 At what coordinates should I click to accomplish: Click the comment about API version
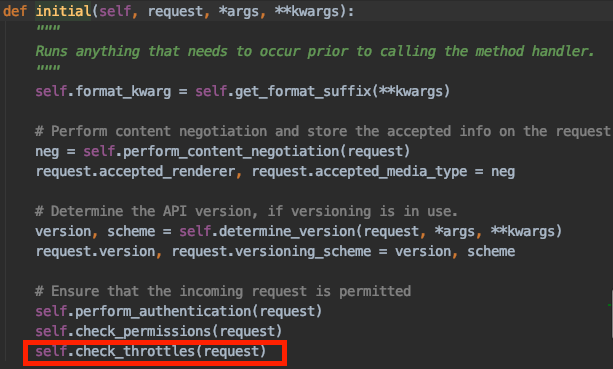tap(246, 211)
